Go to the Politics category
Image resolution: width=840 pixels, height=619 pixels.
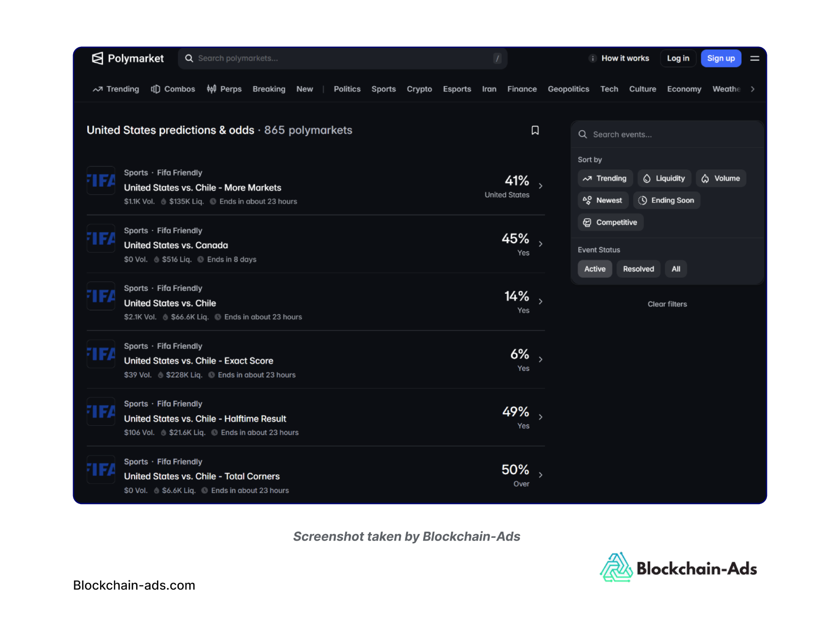pos(347,89)
